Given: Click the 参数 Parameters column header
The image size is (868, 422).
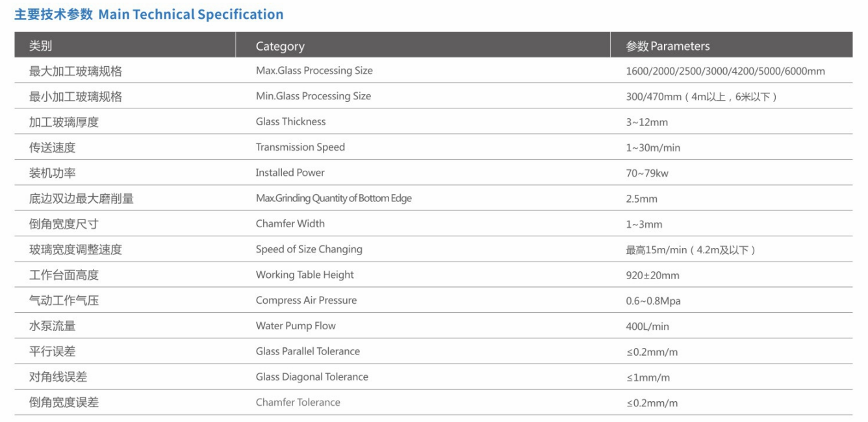Looking at the screenshot, I should point(667,46).
